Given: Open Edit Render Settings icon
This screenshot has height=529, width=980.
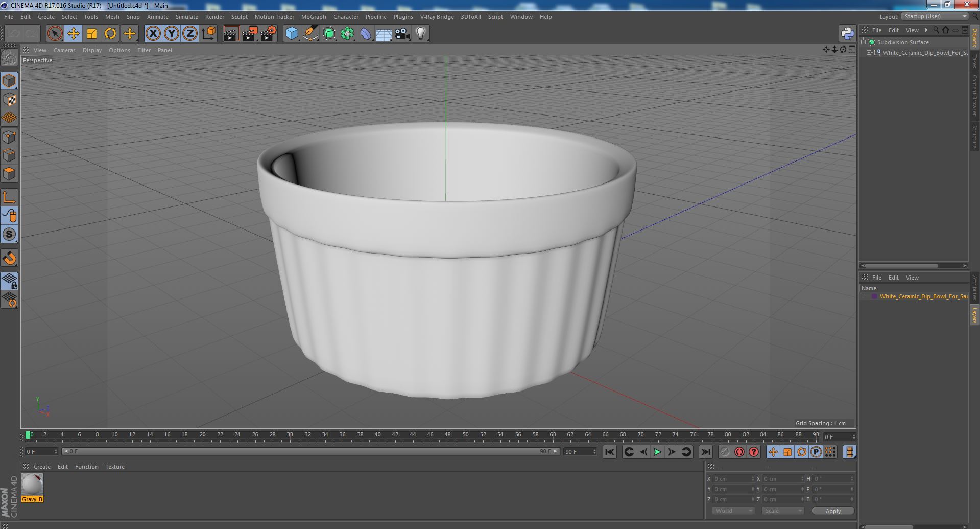Looking at the screenshot, I should coord(269,34).
